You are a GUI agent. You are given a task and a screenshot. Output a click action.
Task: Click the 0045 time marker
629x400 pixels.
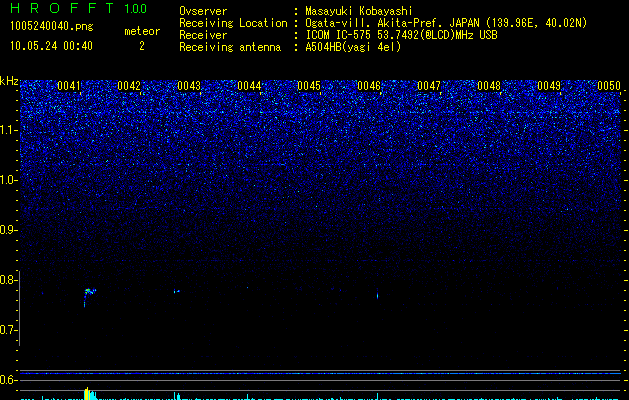pos(309,86)
